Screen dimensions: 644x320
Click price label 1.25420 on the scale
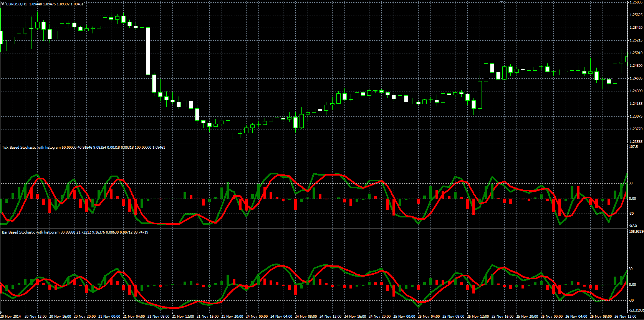[x=636, y=28]
